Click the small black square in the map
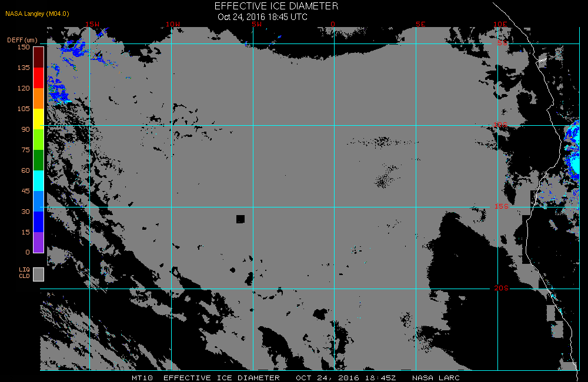 click(x=240, y=219)
